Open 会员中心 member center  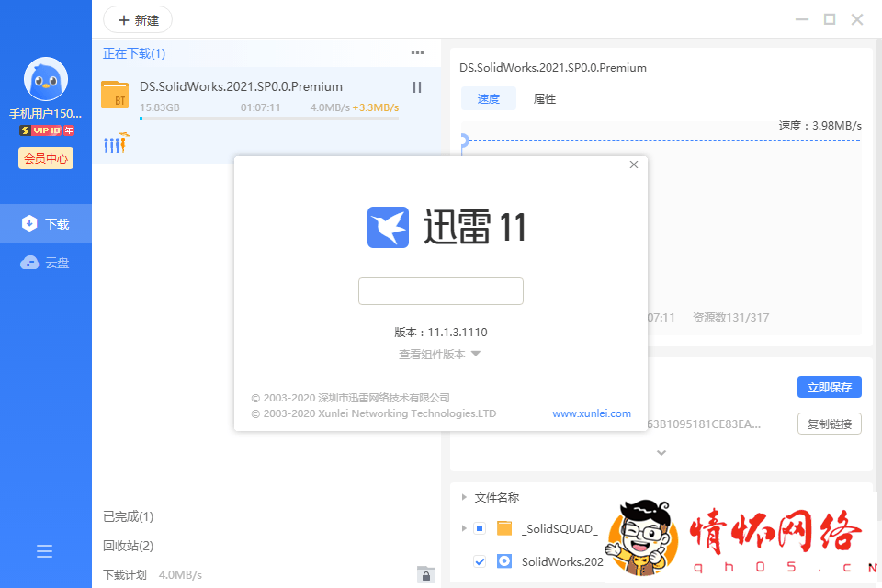point(46,158)
